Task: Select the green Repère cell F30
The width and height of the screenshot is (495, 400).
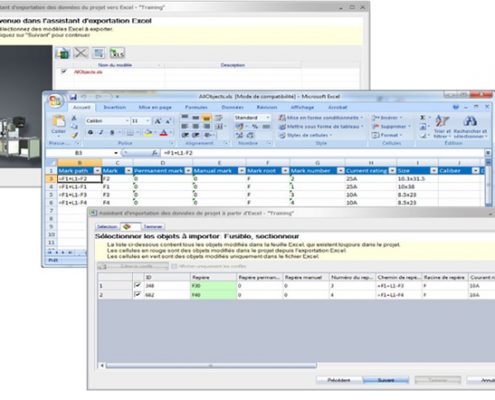Action: click(213, 286)
